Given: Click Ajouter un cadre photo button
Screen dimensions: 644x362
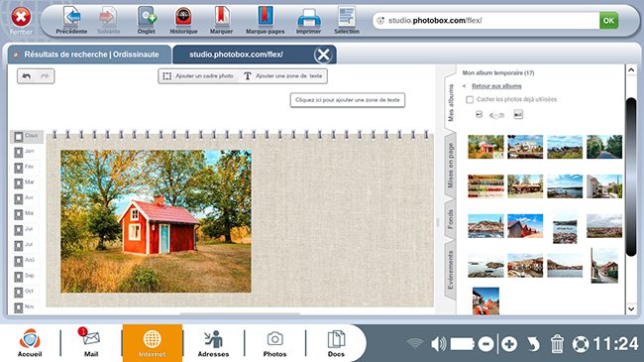Looking at the screenshot, I should (198, 76).
